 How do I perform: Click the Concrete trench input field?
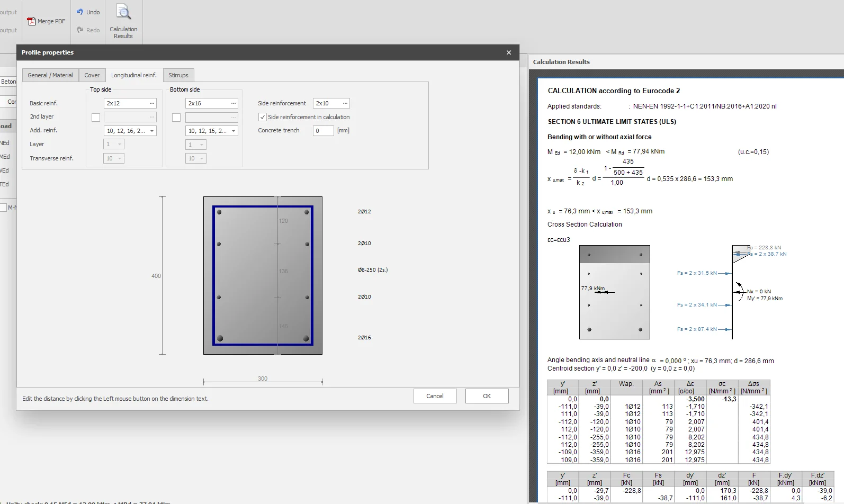point(323,131)
